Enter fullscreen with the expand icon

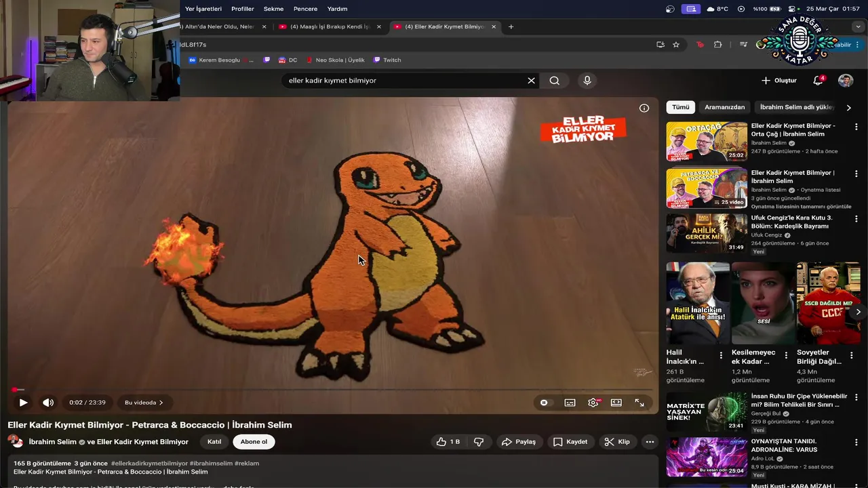639,403
